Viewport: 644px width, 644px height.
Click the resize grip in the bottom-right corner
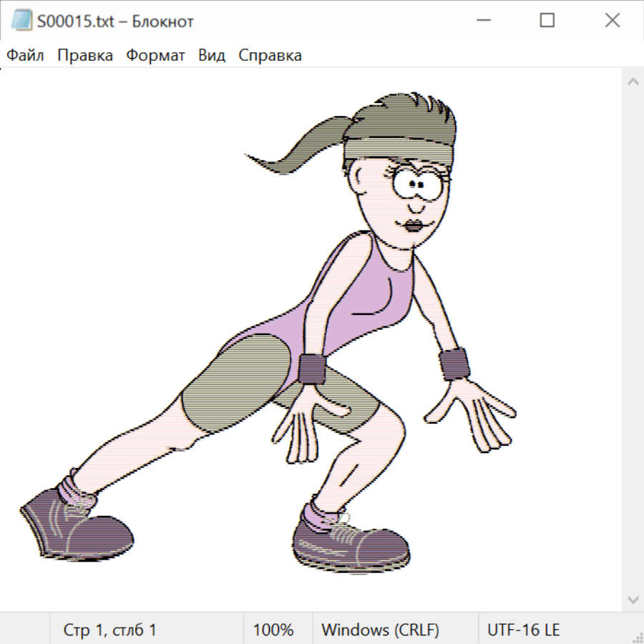637,637
